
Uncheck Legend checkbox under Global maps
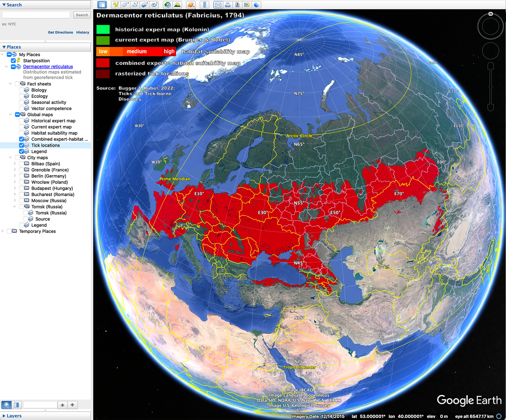(x=21, y=151)
